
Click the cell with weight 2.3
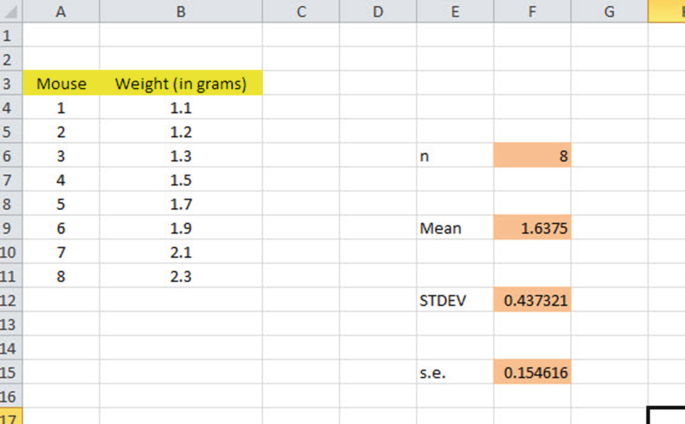180,277
